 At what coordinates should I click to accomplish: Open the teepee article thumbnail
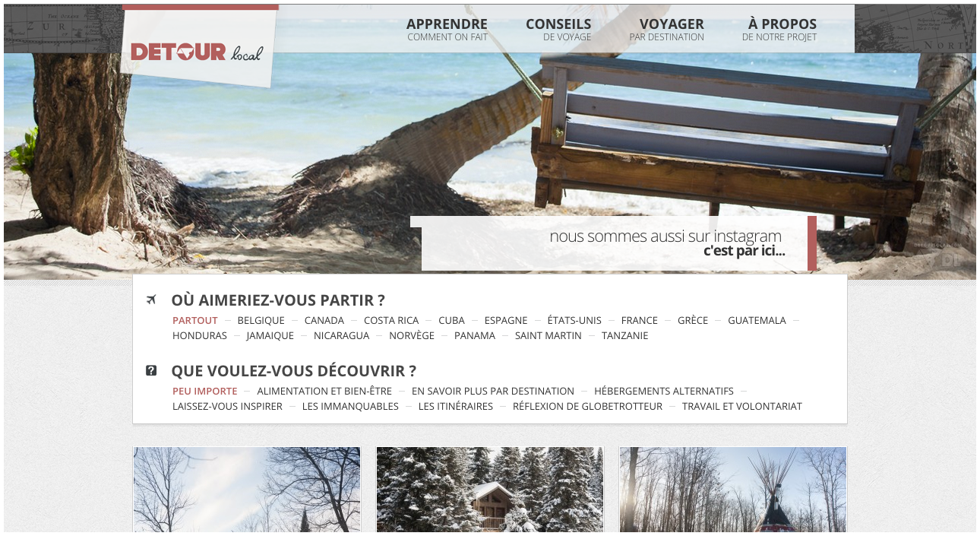733,490
